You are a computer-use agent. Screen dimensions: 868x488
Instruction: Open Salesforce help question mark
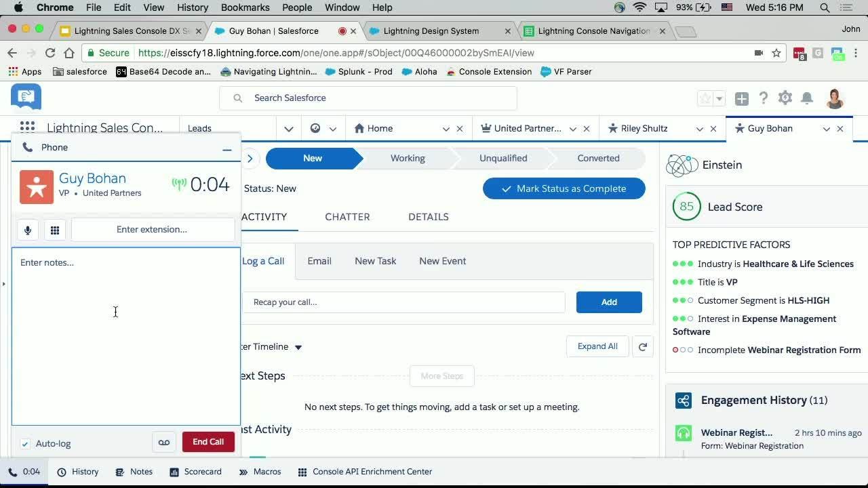[764, 98]
